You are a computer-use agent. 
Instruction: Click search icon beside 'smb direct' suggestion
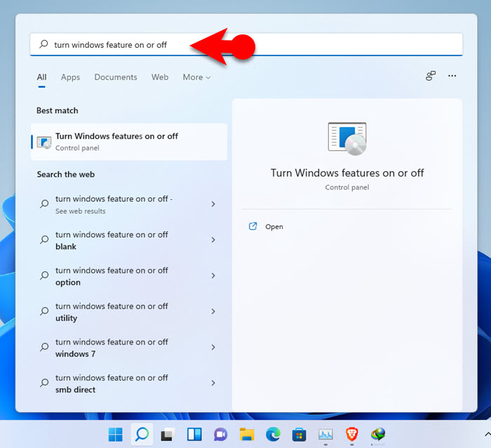click(44, 383)
